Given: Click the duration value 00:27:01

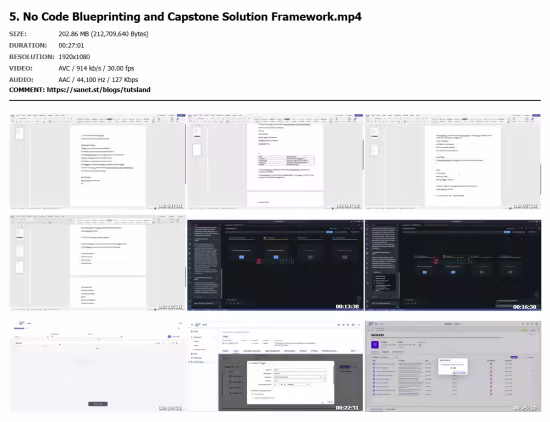Looking at the screenshot, I should [x=71, y=46].
